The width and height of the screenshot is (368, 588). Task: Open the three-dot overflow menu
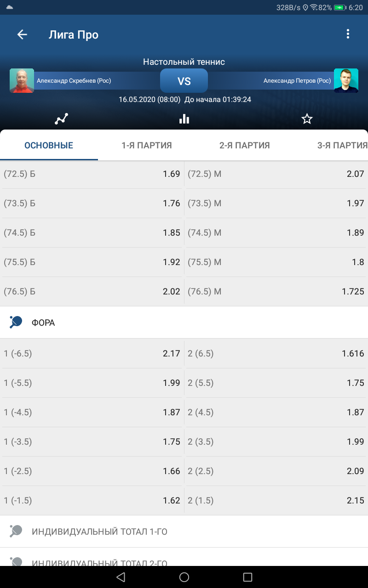pos(348,34)
